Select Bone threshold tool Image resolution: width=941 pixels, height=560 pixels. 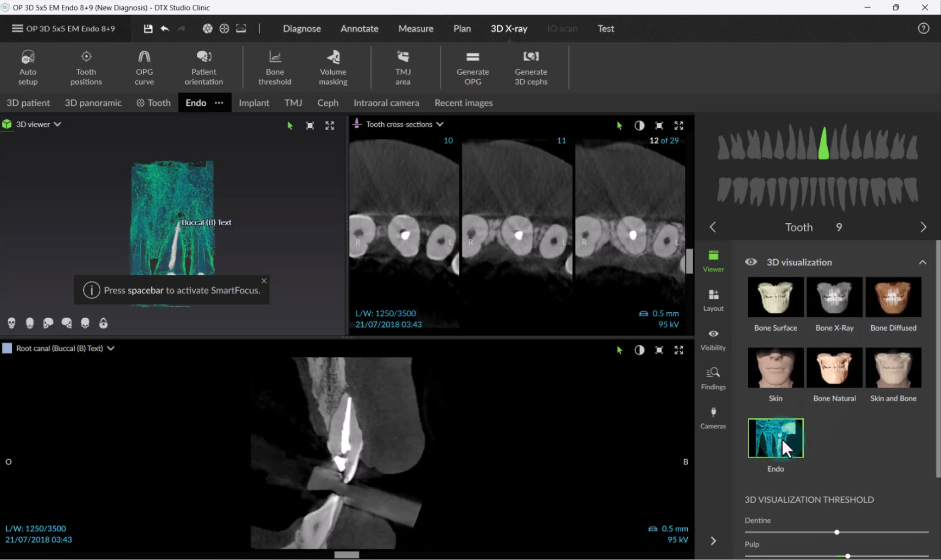[275, 67]
